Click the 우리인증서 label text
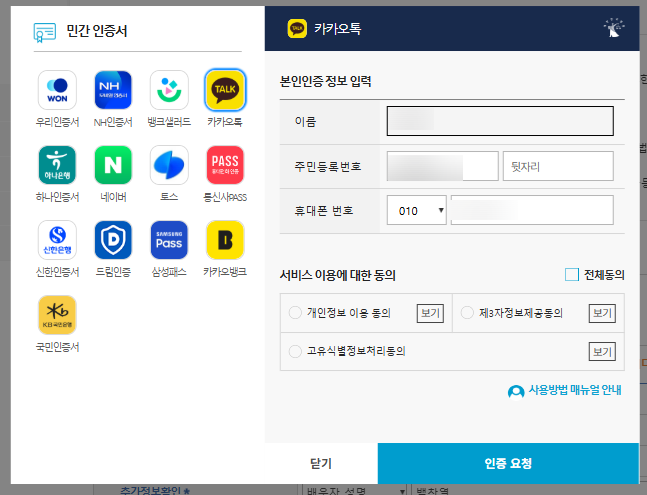Screen dimensions: 647x495 [x=57, y=122]
